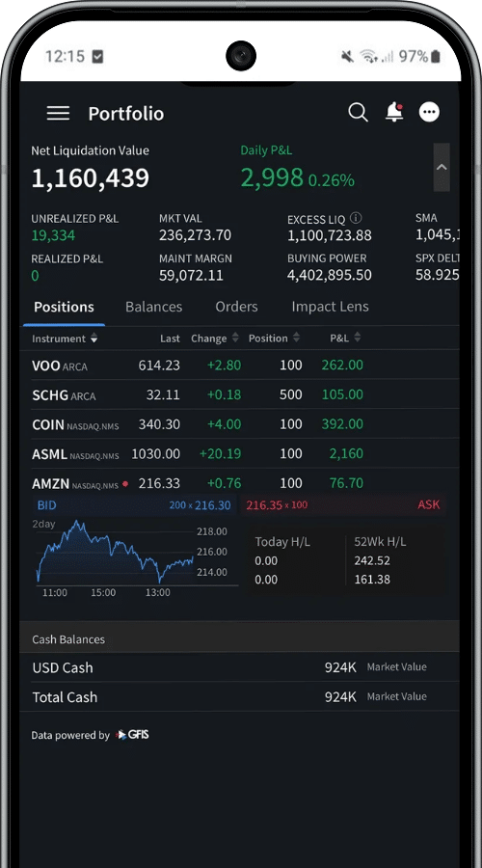Screen dimensions: 482x868
Task: Tap the Net Liquidation Value 1,160,439
Action: pyautogui.click(x=91, y=178)
